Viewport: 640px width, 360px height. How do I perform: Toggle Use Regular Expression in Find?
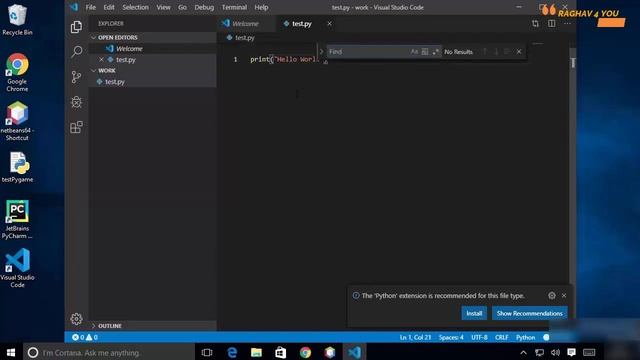pyautogui.click(x=436, y=52)
